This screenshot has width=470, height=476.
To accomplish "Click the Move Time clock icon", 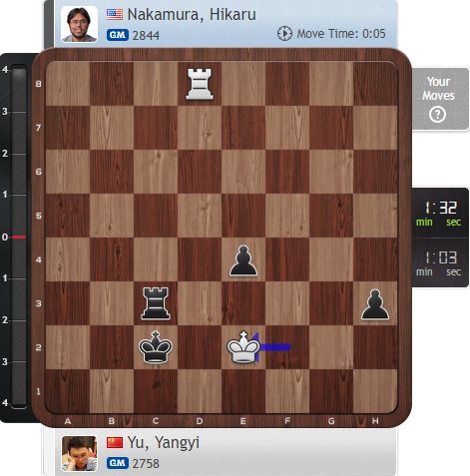I will [284, 33].
